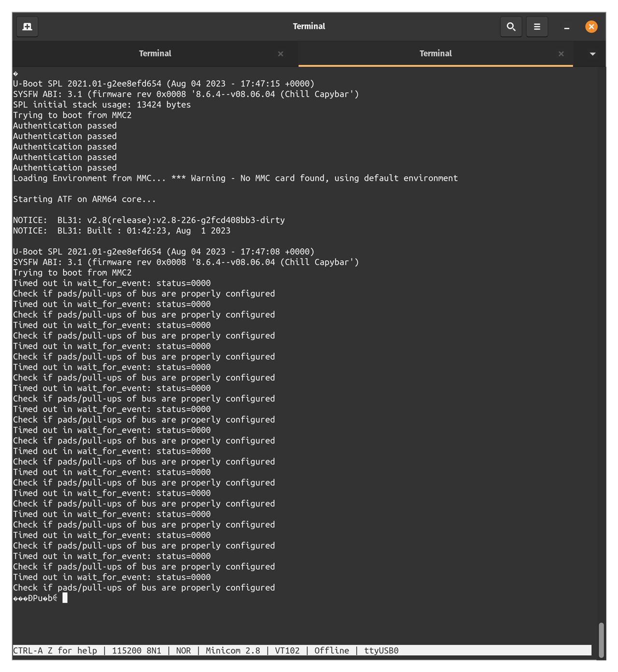
Task: Expand the tab list dropdown arrow
Action: [x=592, y=54]
